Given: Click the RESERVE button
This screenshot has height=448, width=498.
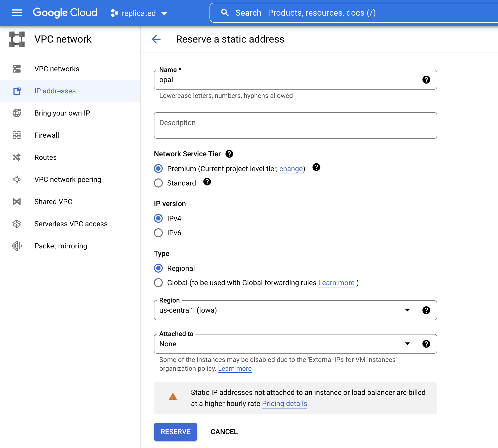Looking at the screenshot, I should click(x=176, y=432).
